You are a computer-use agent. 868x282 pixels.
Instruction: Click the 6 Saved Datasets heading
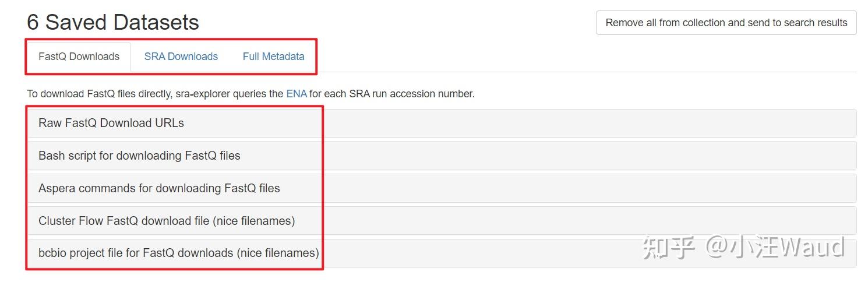[113, 22]
